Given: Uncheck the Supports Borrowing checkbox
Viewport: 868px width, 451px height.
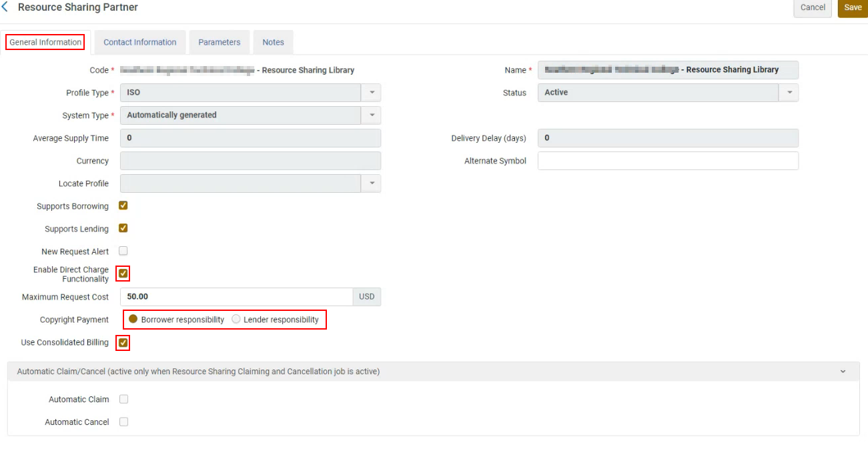Looking at the screenshot, I should point(123,205).
